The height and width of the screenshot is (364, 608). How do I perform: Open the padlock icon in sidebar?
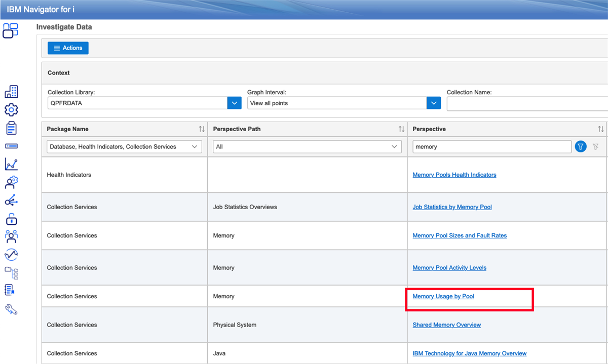pyautogui.click(x=11, y=219)
